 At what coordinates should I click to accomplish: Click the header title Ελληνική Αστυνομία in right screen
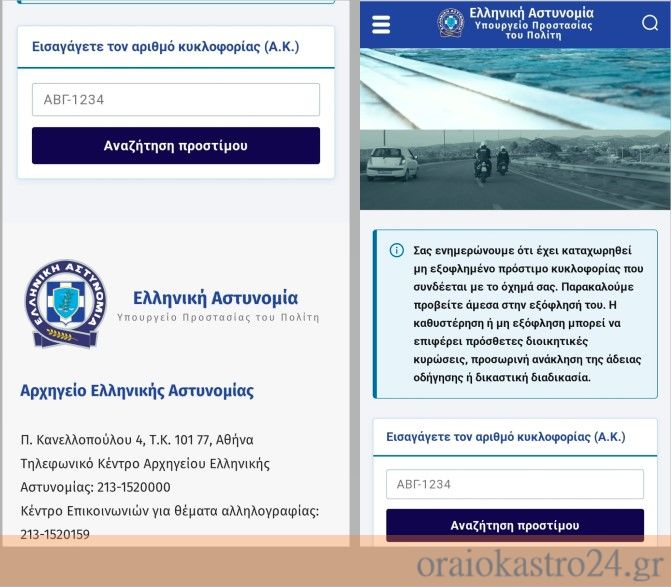pyautogui.click(x=531, y=13)
